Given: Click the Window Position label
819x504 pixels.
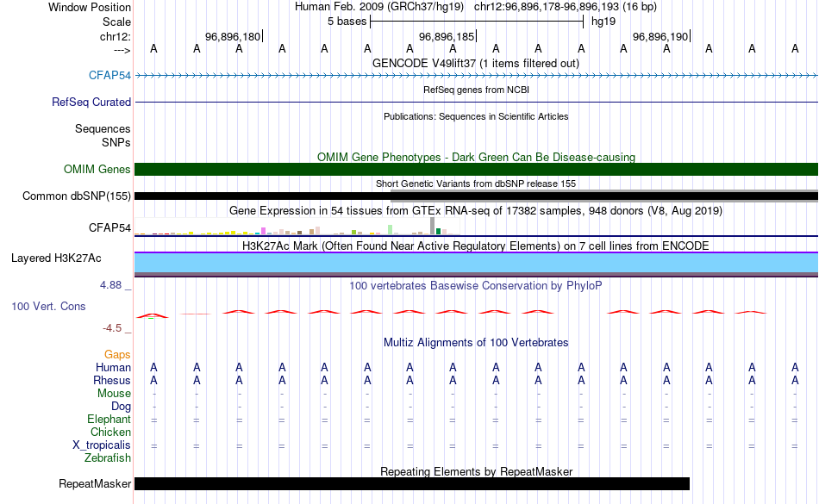Looking at the screenshot, I should (x=90, y=7).
